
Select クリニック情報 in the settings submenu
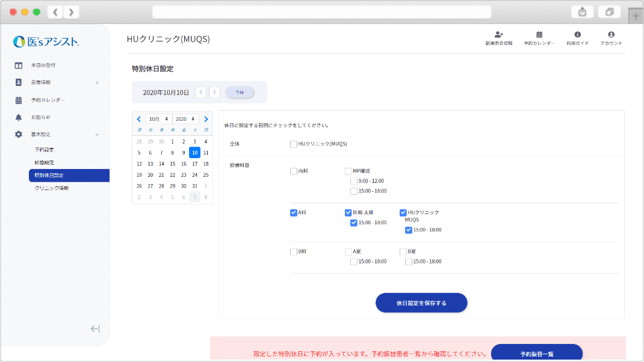51,188
